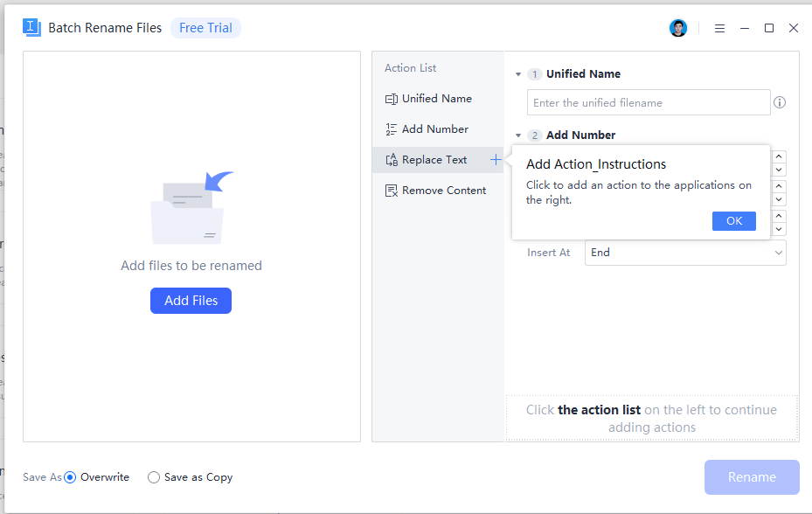Click the unified filename input field
The width and height of the screenshot is (812, 514).
coord(649,102)
